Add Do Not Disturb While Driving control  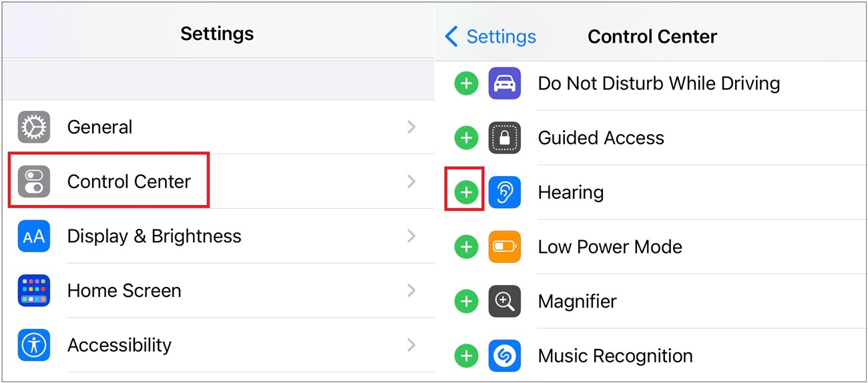pos(466,84)
